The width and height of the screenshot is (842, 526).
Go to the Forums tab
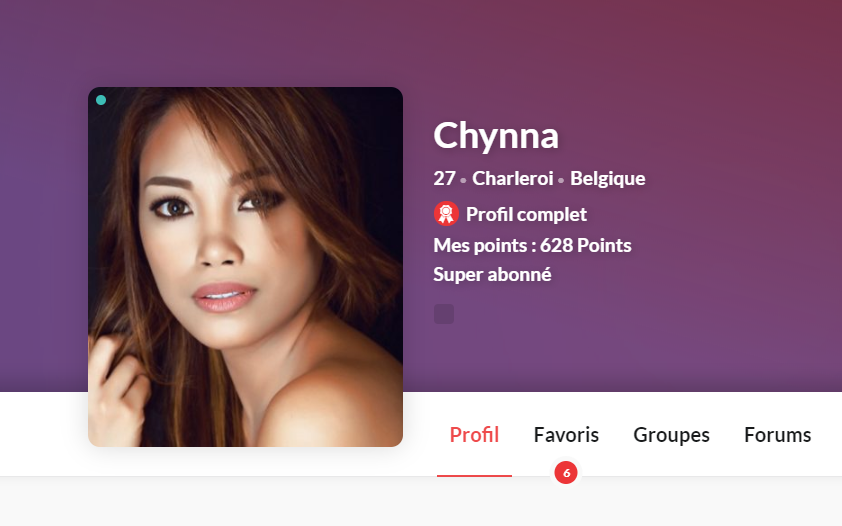click(778, 435)
